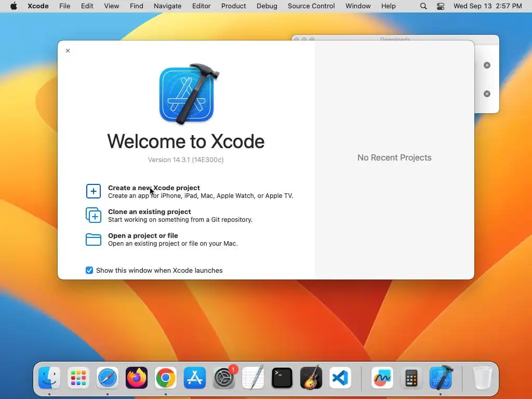532x399 pixels.
Task: Click the folder icon for Open a project
Action: pos(94,239)
